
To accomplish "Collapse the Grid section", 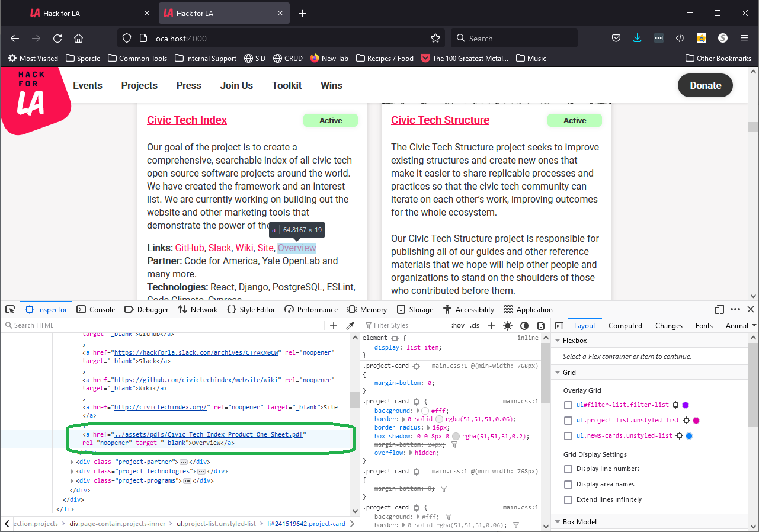I will point(558,373).
